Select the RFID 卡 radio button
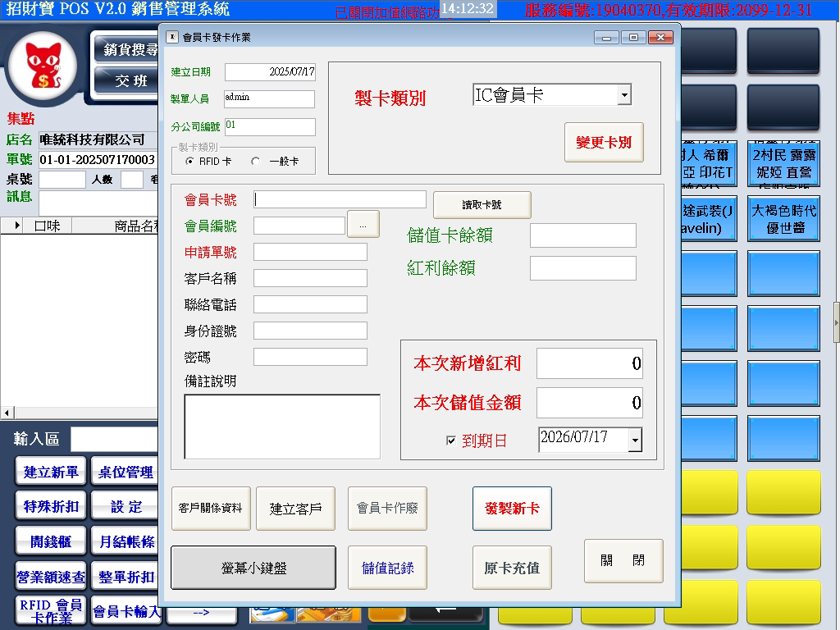Image resolution: width=840 pixels, height=630 pixels. [x=189, y=162]
